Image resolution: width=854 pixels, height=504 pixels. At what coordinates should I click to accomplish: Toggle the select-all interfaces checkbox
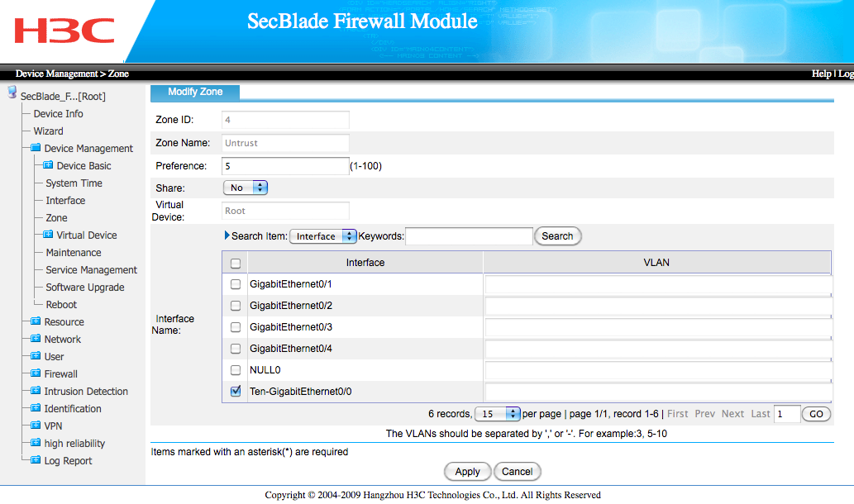236,264
